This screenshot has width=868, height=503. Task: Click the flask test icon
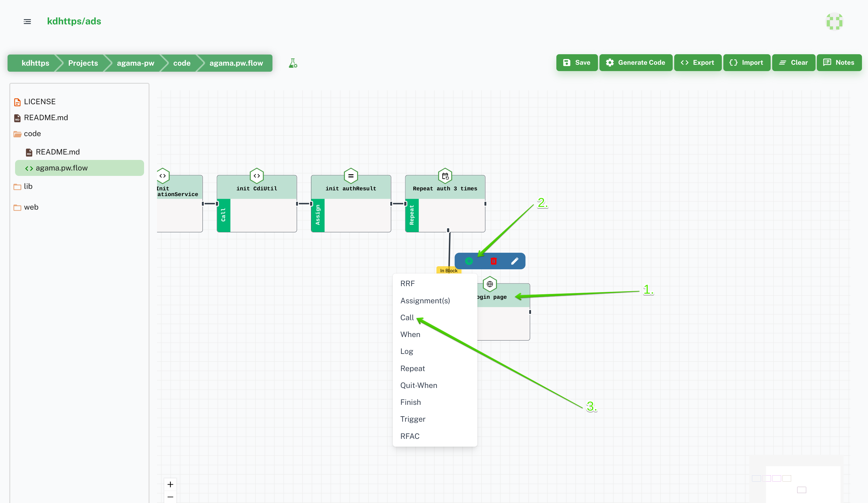click(x=293, y=63)
